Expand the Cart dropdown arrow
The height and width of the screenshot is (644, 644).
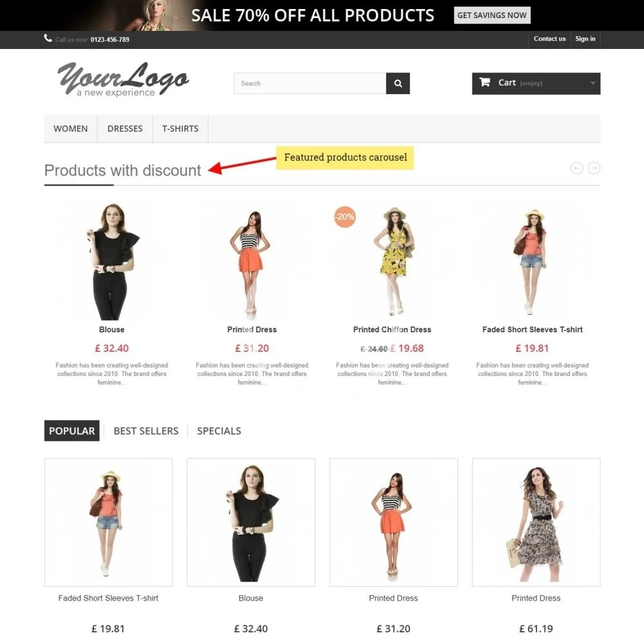(592, 83)
